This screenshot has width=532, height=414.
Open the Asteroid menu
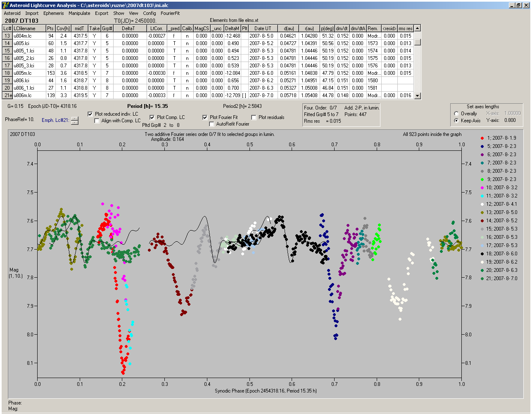pos(12,13)
